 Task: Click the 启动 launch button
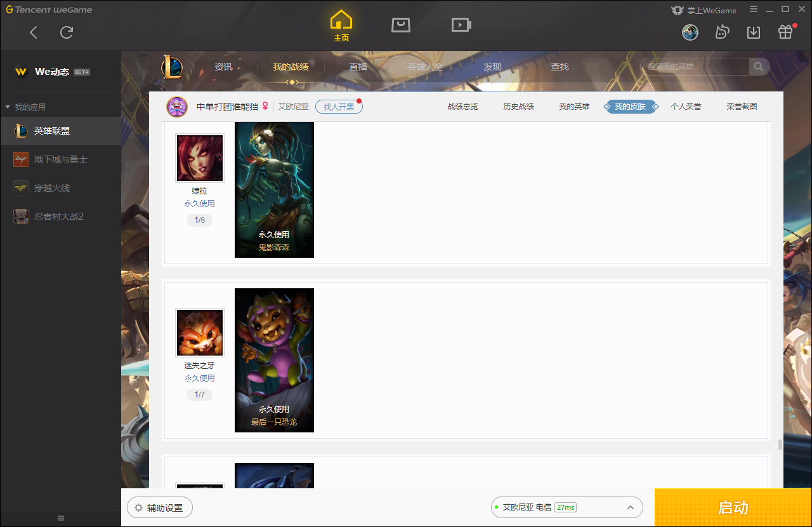click(733, 508)
